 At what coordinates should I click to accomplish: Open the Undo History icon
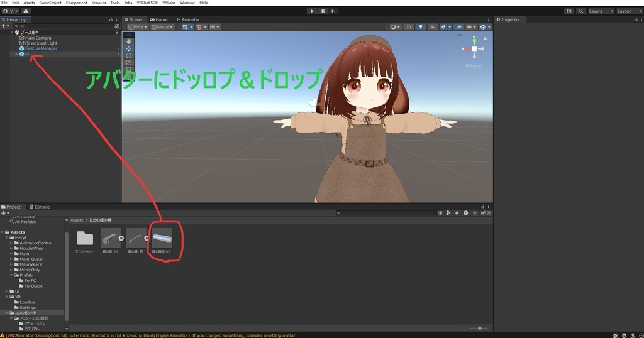[569, 11]
